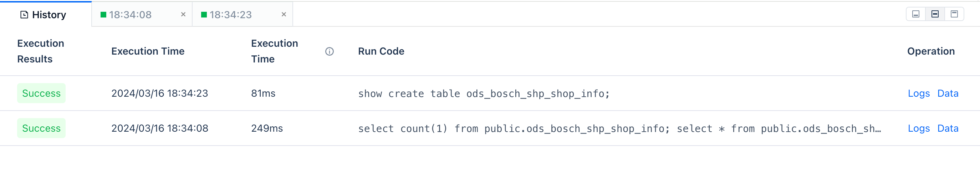Viewport: 980px width, 177px height.
Task: Click the 81ms execution duration cell
Action: click(x=263, y=93)
